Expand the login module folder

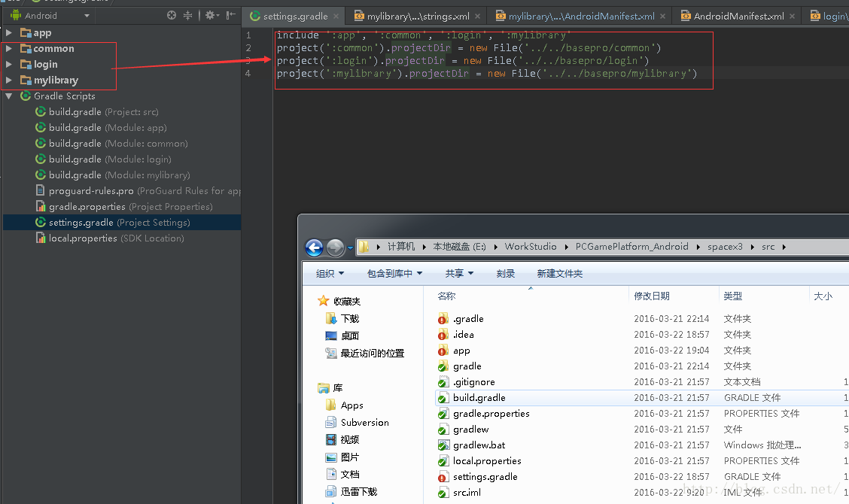[9, 64]
